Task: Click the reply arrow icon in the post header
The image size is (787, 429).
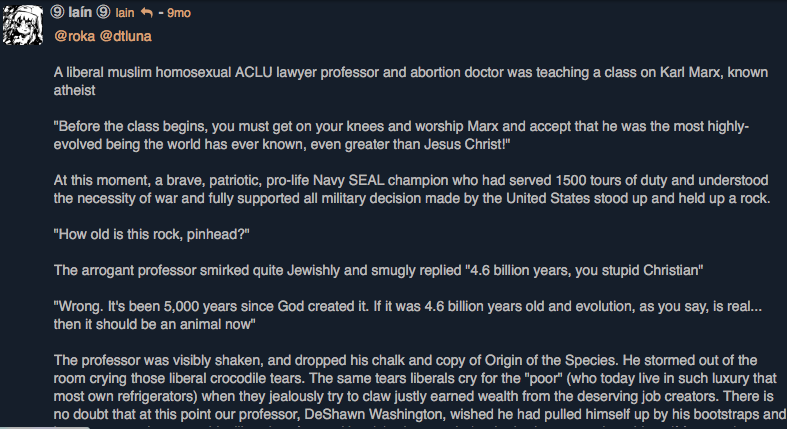Action: (147, 12)
